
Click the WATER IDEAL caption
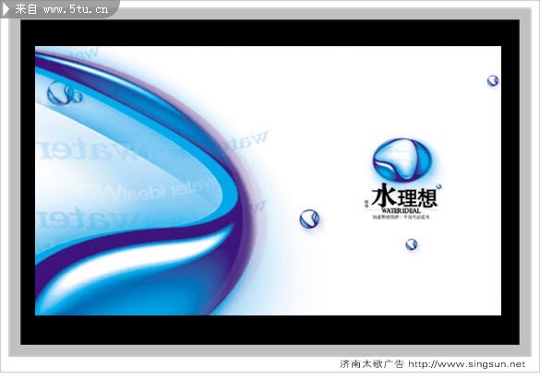402,210
